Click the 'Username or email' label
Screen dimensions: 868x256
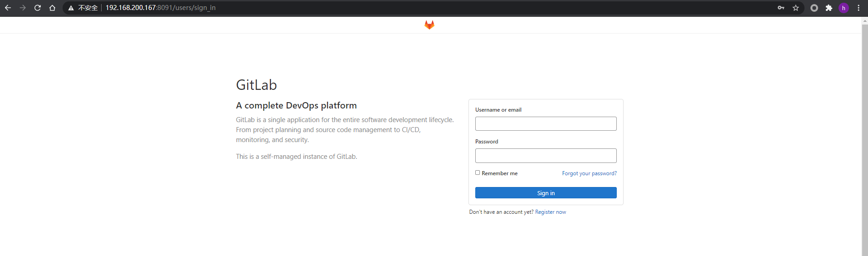(x=498, y=110)
